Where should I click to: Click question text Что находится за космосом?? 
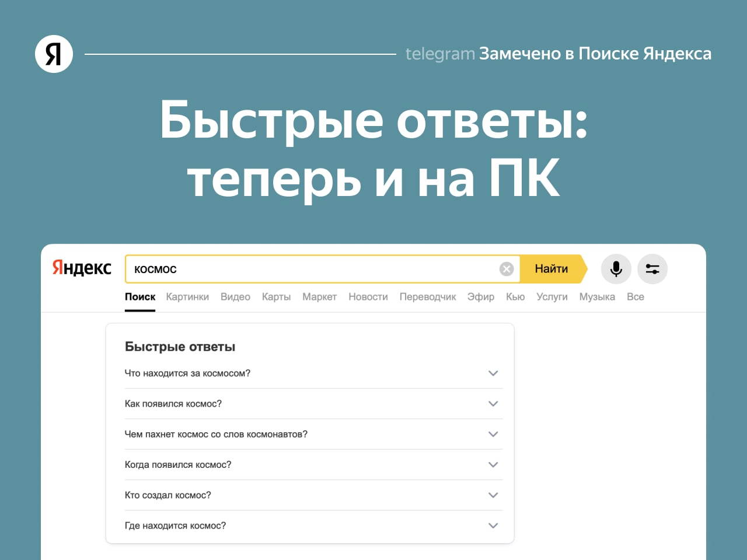pyautogui.click(x=187, y=373)
